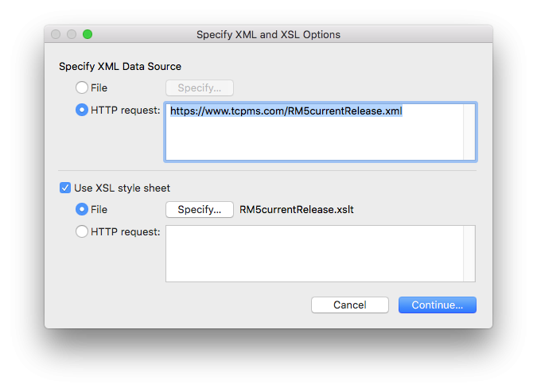The image size is (537, 392).
Task: Click the RM5currentRelease.xslt file name label
Action: pos(297,210)
